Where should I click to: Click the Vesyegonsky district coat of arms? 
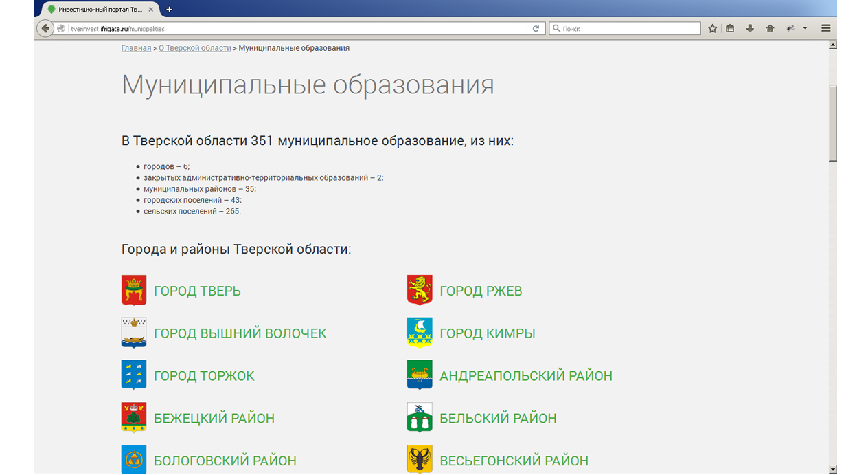(420, 459)
